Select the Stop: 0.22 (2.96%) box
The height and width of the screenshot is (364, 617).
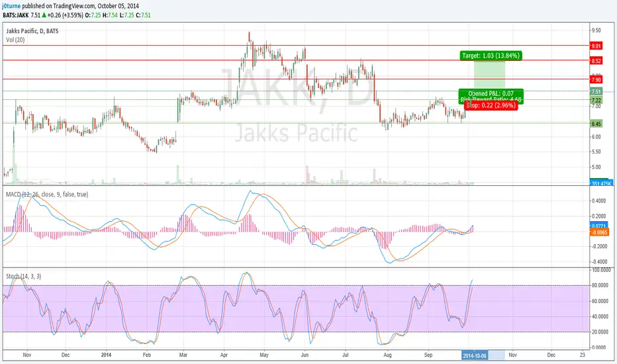(491, 105)
